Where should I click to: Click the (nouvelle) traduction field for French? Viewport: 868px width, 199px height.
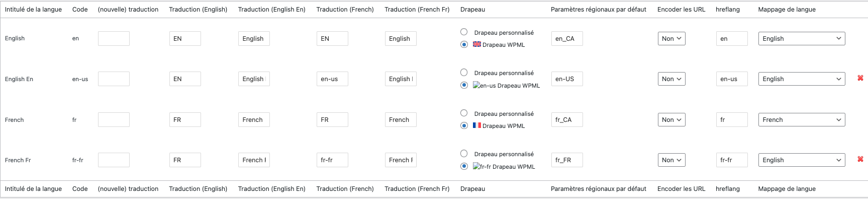click(114, 119)
